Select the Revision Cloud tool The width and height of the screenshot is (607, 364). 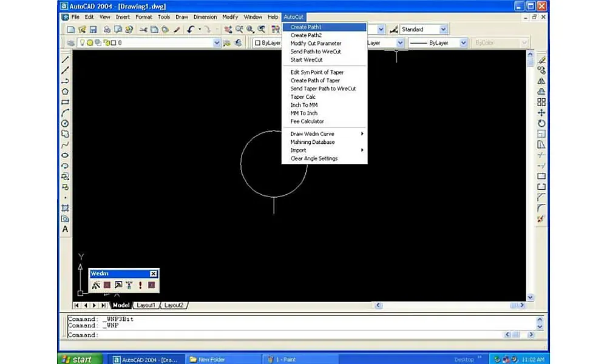(65, 134)
